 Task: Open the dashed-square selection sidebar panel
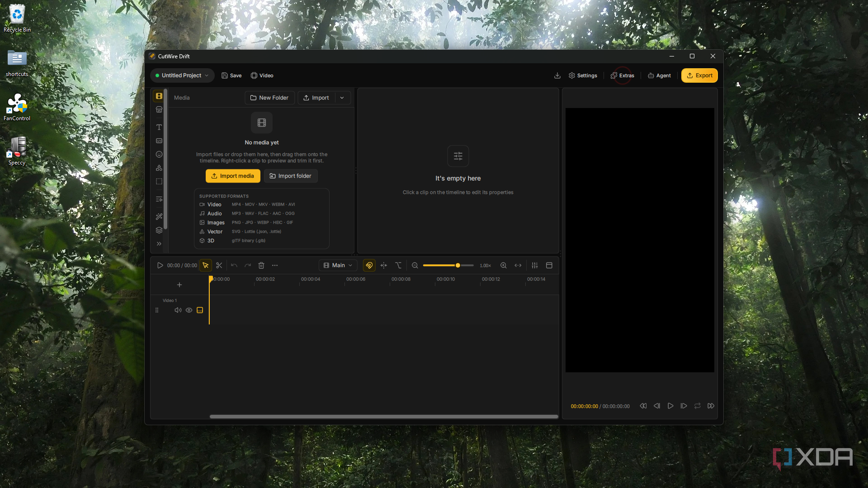[x=159, y=181]
